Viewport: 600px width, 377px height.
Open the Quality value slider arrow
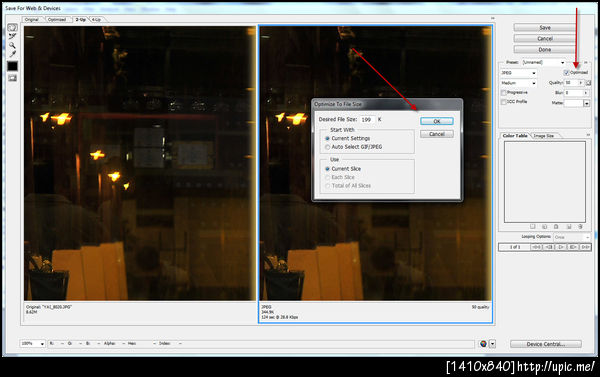tap(581, 83)
